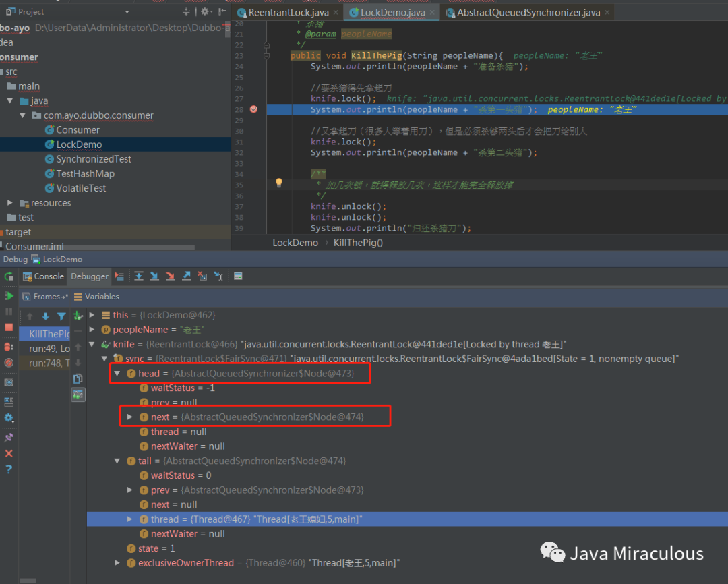Toggle frames filter funnel icon
The image size is (728, 584).
(61, 316)
